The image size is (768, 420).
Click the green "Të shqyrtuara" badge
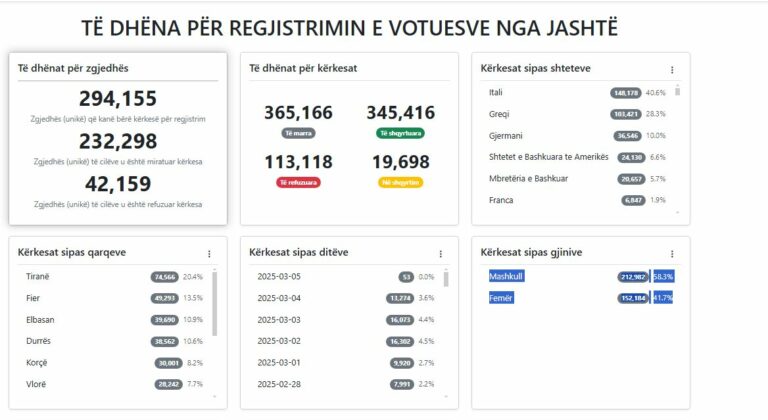[400, 133]
